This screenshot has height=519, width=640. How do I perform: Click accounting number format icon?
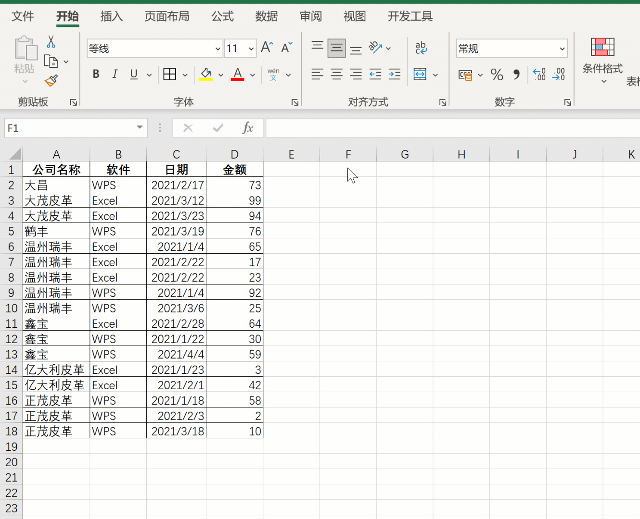point(465,75)
